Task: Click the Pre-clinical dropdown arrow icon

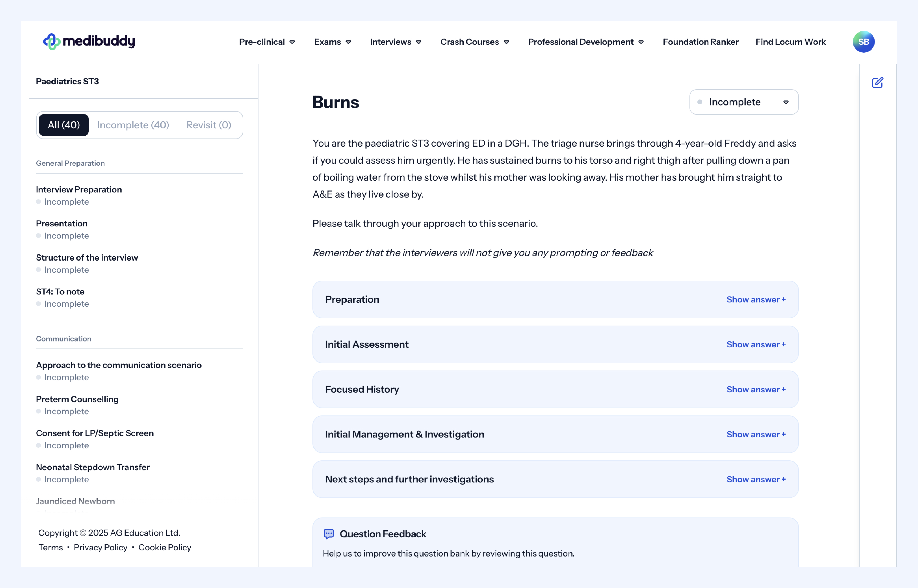Action: pos(292,42)
